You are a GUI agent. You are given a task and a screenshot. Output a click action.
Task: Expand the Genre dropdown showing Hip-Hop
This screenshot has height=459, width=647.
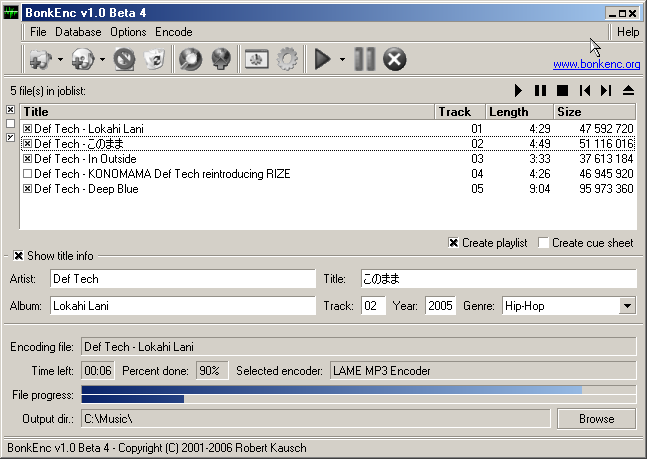(x=627, y=306)
